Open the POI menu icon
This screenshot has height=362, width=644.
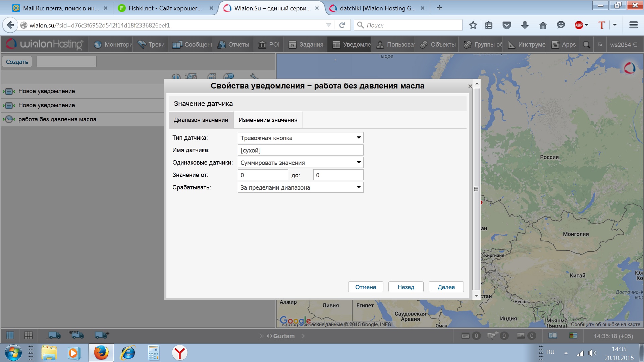[x=262, y=45]
